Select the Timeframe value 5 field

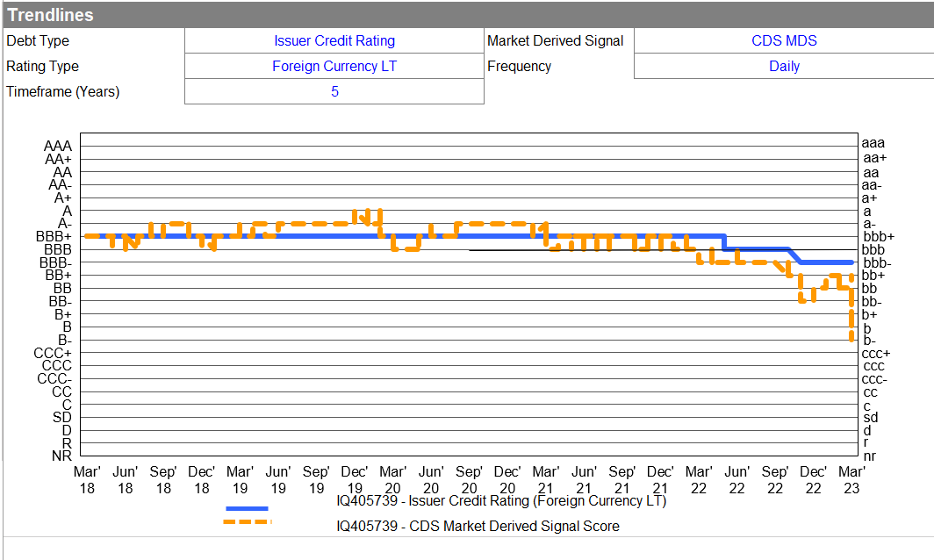(334, 91)
